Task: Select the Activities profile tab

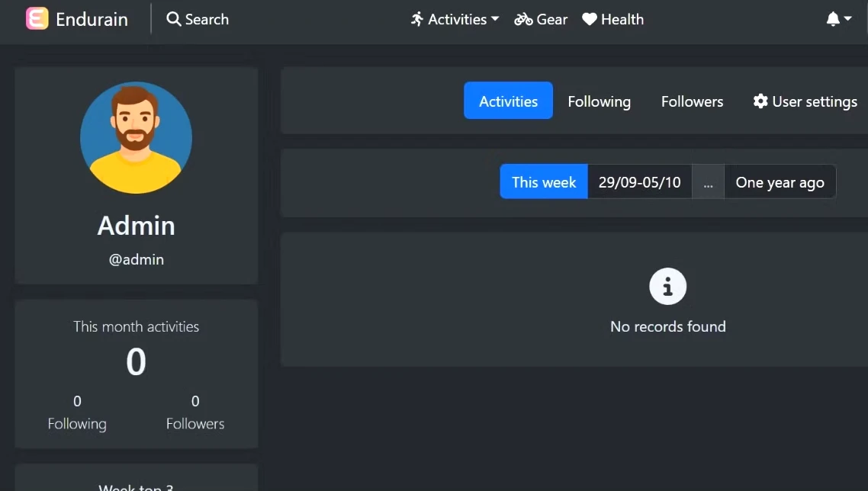Action: 508,101
